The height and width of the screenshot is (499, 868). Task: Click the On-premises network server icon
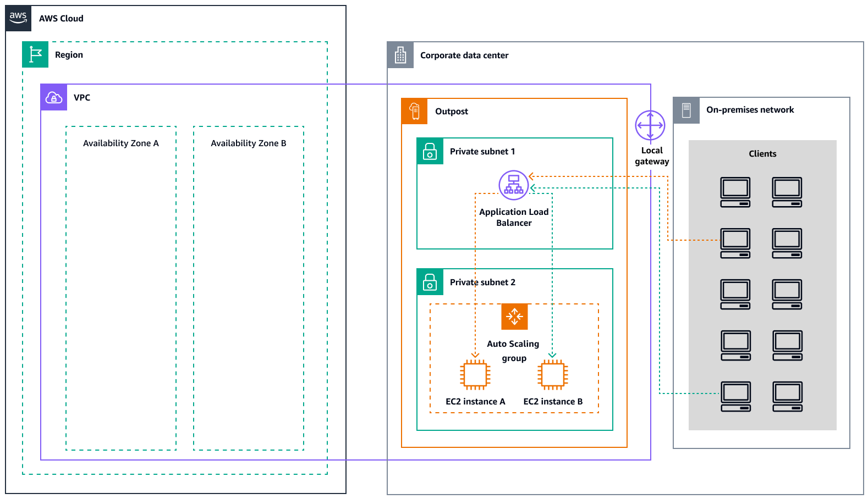[686, 110]
